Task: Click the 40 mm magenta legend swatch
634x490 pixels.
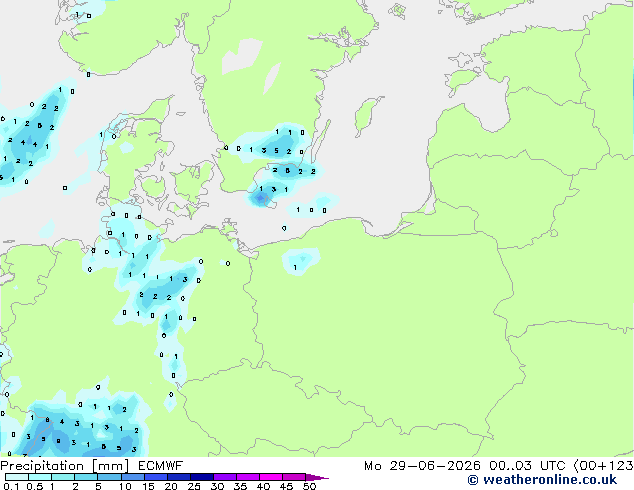Action: 271,477
